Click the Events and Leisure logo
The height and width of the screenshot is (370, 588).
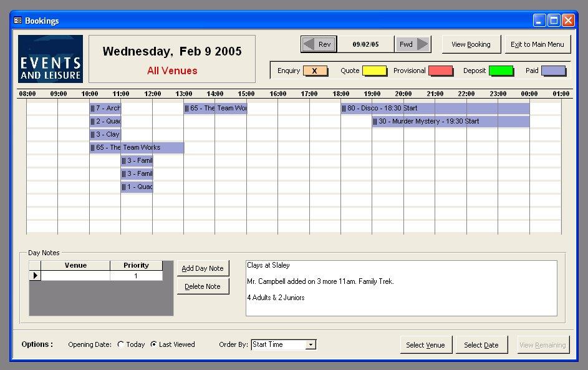tap(51, 59)
